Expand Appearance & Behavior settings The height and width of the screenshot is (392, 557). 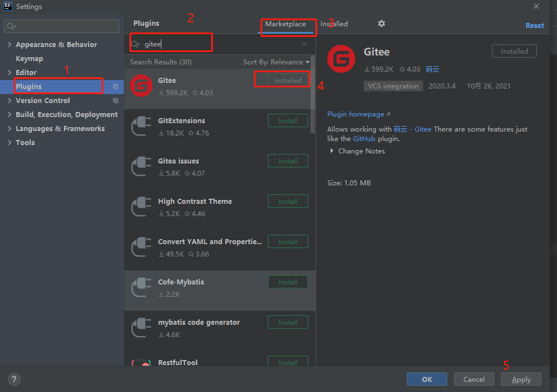coord(10,44)
